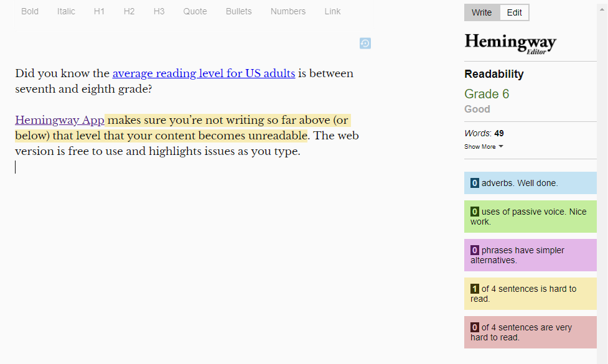
Task: Insert a Bullets list
Action: click(x=239, y=12)
